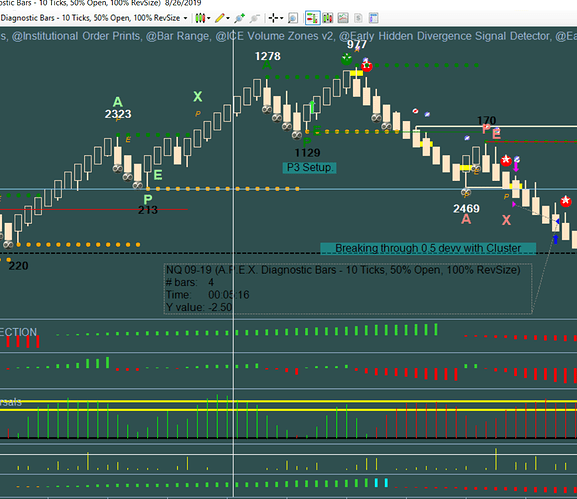577x499 pixels.
Task: Click the grayed Strategies dollar icon
Action: pyautogui.click(x=358, y=18)
